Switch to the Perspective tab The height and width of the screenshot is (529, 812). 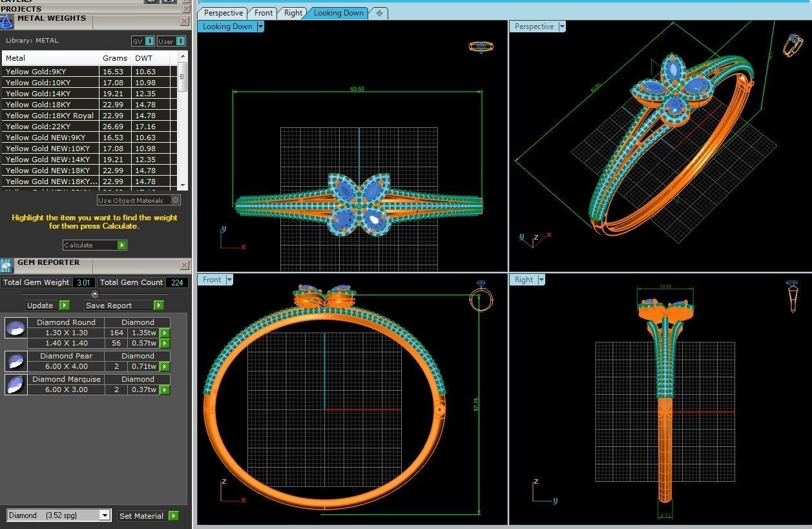pos(224,13)
